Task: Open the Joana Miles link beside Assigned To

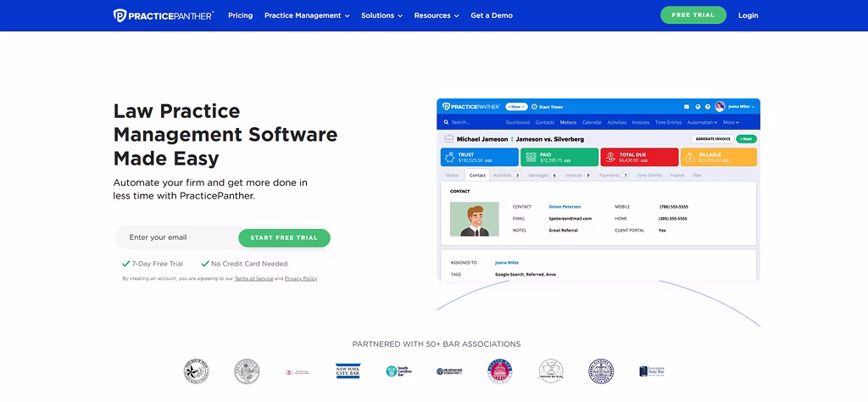Action: pyautogui.click(x=507, y=262)
